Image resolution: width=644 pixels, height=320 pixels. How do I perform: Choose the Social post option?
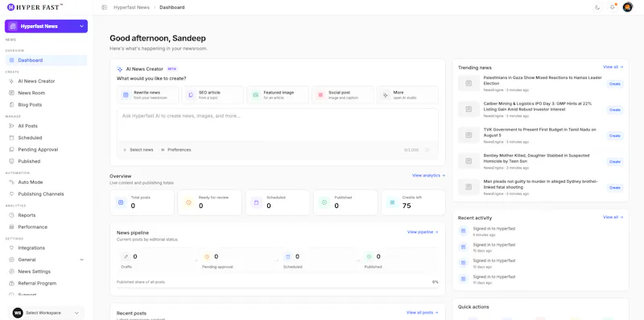pyautogui.click(x=343, y=95)
